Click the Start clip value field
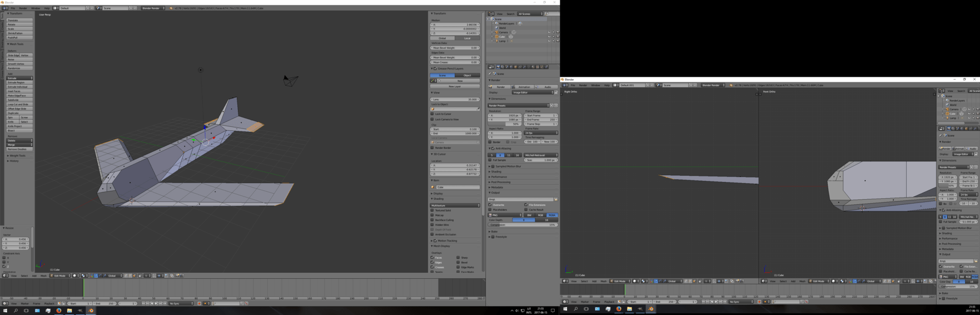Screen dimensions: 980x315 coord(455,129)
